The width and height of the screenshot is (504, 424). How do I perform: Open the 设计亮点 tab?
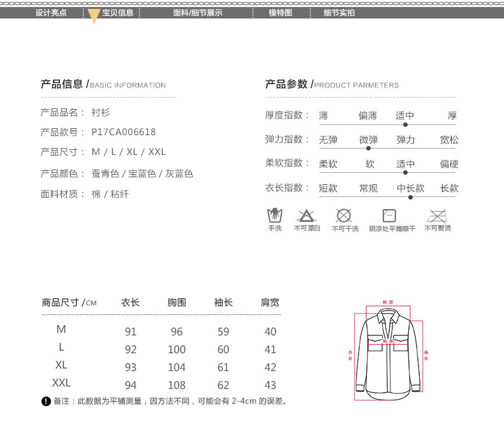tap(51, 13)
